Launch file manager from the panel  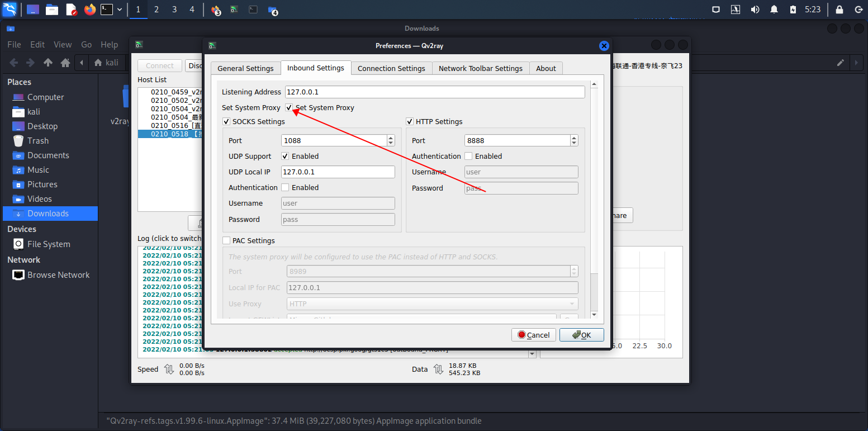(52, 10)
